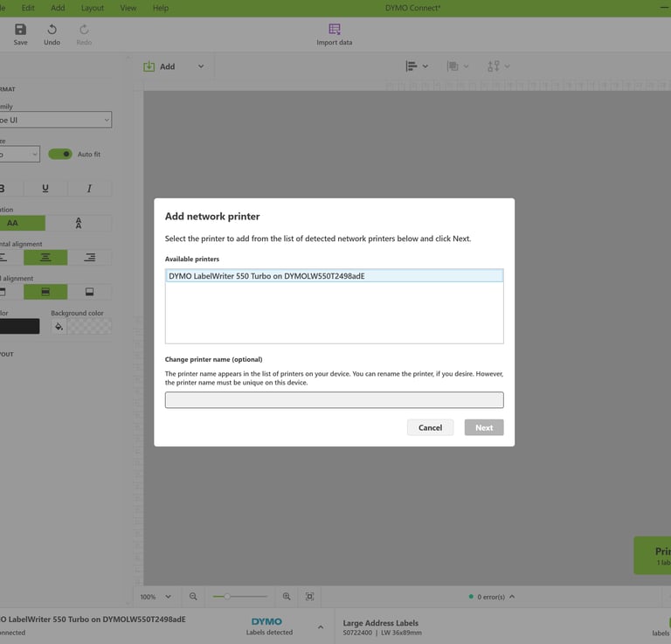671x644 pixels.
Task: Expand the printer selection chevron
Action: click(x=321, y=627)
